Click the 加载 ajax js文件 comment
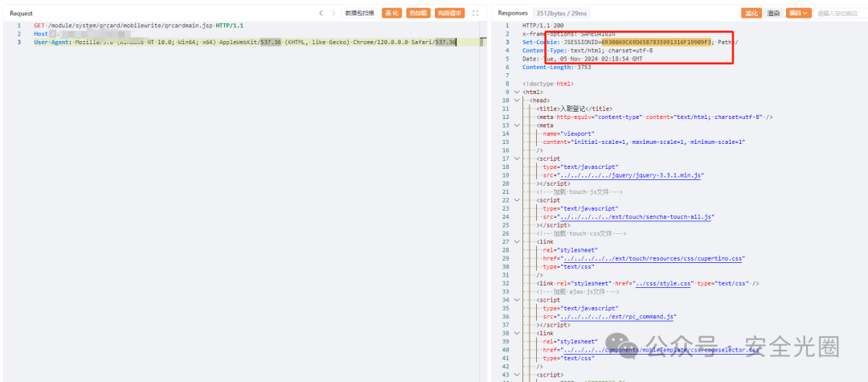Viewport: 868px width, 382px height. pyautogui.click(x=578, y=291)
